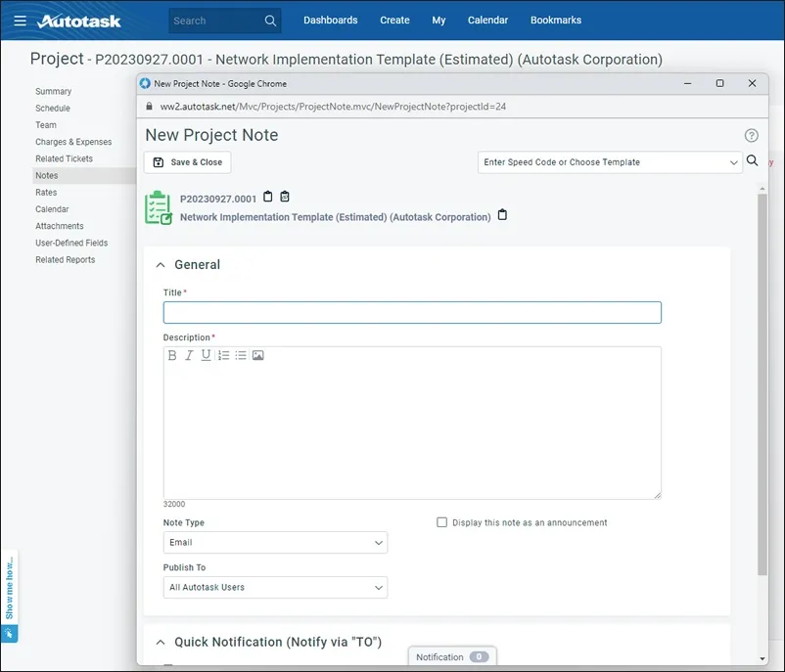Toggle bold formatting in Description

tap(172, 355)
